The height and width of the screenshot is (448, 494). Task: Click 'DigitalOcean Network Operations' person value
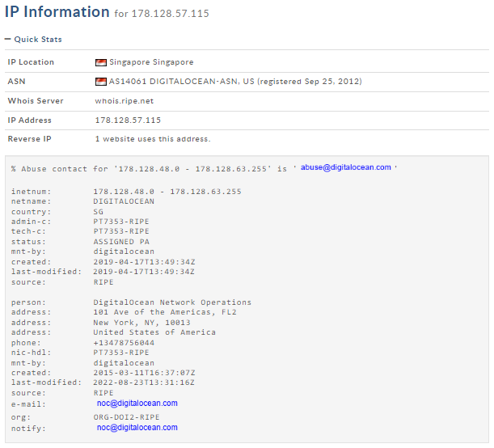click(x=172, y=302)
